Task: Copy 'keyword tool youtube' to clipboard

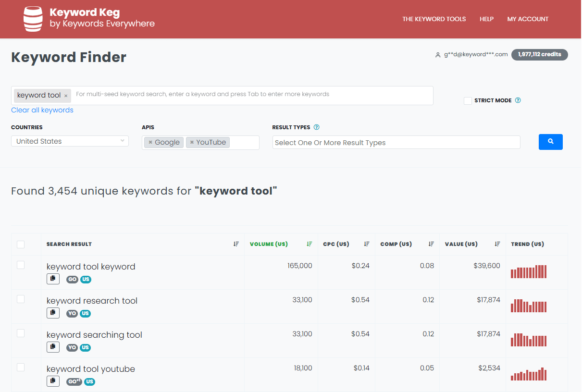Action: (x=53, y=381)
